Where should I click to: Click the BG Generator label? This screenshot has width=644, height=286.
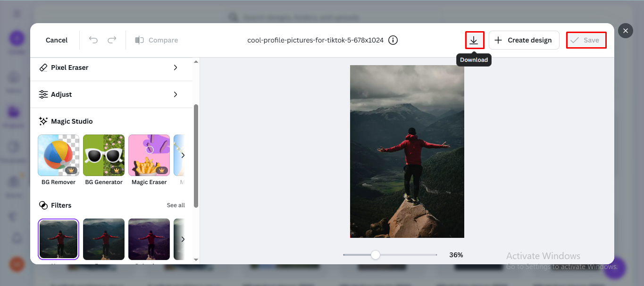click(x=104, y=182)
